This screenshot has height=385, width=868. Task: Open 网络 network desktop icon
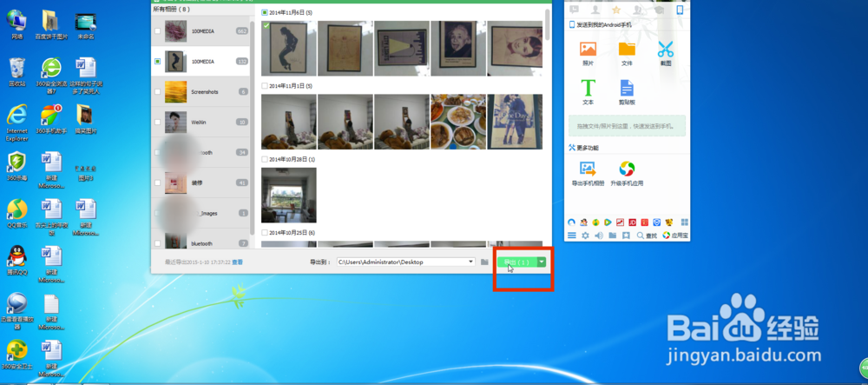click(x=17, y=25)
